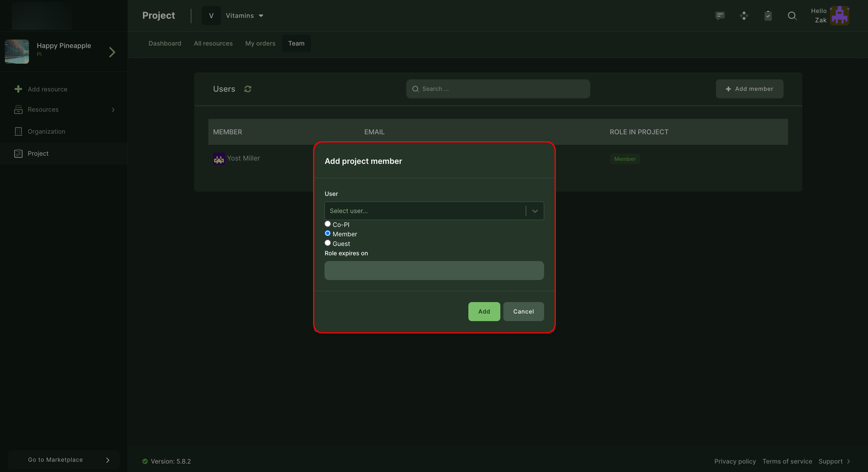868x472 pixels.
Task: Click the Role expires on date field
Action: (x=434, y=270)
